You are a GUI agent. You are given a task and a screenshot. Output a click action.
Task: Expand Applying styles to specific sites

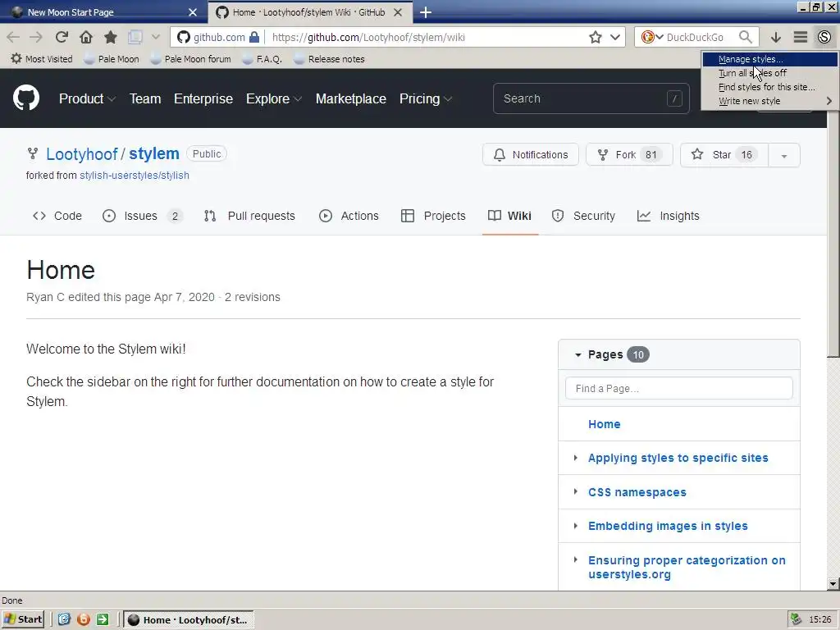tap(575, 458)
